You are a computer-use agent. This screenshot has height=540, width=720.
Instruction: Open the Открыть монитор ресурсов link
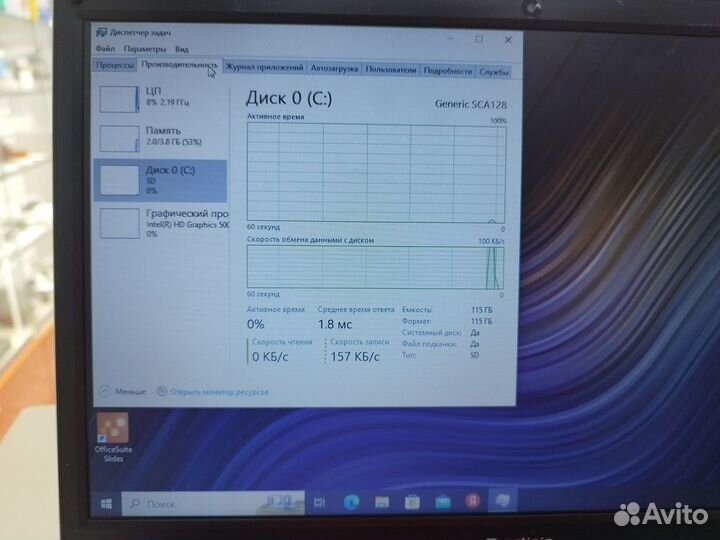(x=219, y=392)
